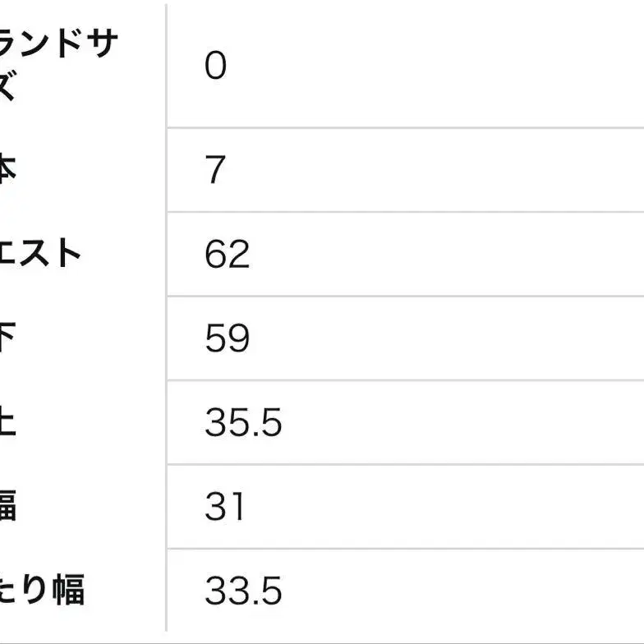Click the 幅 label beside 31
Viewport: 644px width, 644px height.
pos(7,507)
